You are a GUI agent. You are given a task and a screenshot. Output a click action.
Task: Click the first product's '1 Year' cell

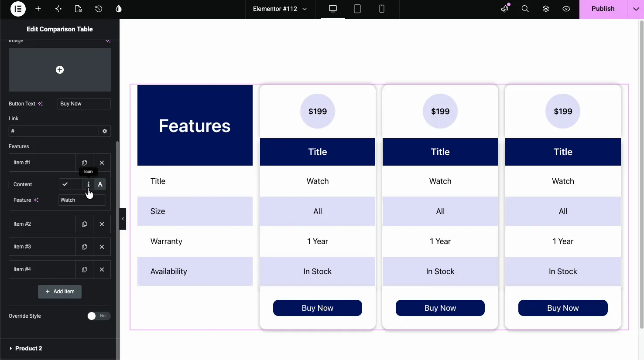(x=318, y=241)
